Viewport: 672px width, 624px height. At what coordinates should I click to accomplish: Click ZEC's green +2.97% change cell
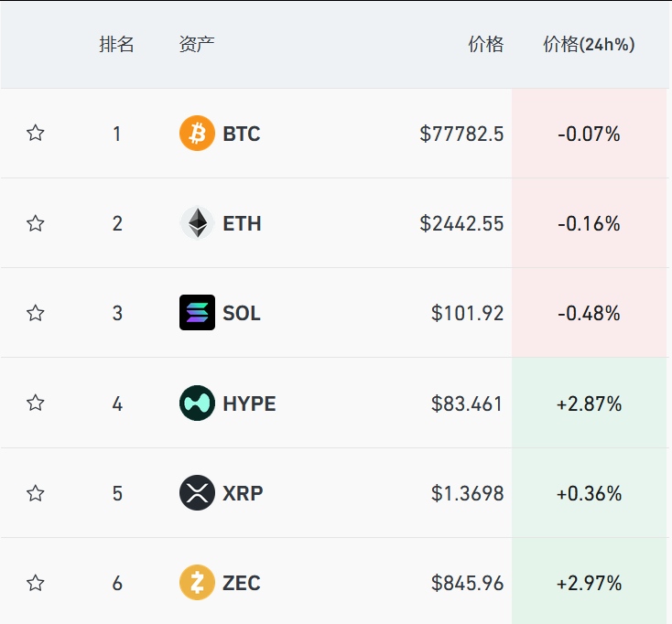590,581
